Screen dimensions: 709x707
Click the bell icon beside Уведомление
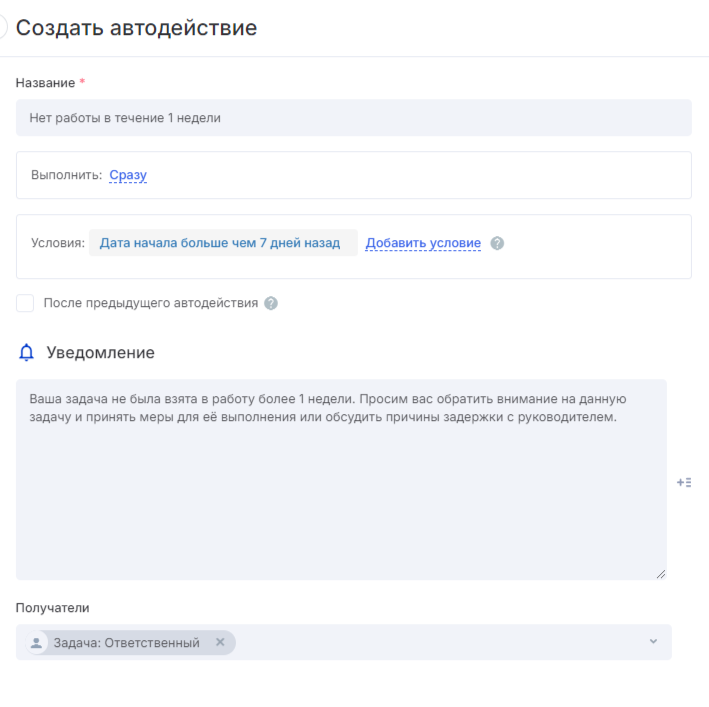pyautogui.click(x=27, y=352)
